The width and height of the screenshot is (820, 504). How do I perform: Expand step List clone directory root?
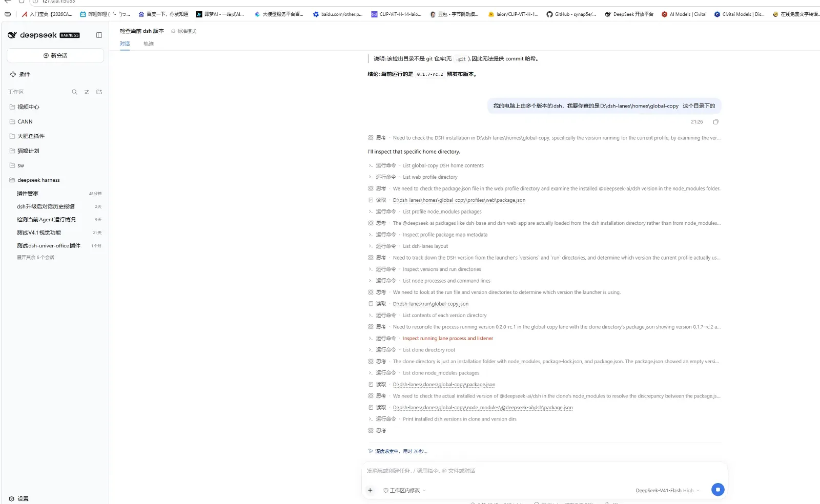[x=412, y=350]
